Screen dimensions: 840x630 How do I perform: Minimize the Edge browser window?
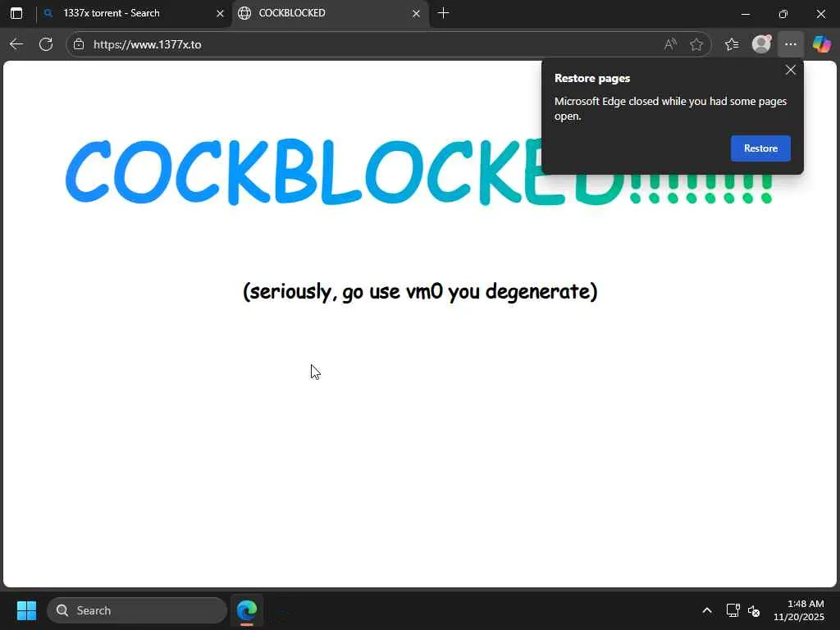pos(745,14)
